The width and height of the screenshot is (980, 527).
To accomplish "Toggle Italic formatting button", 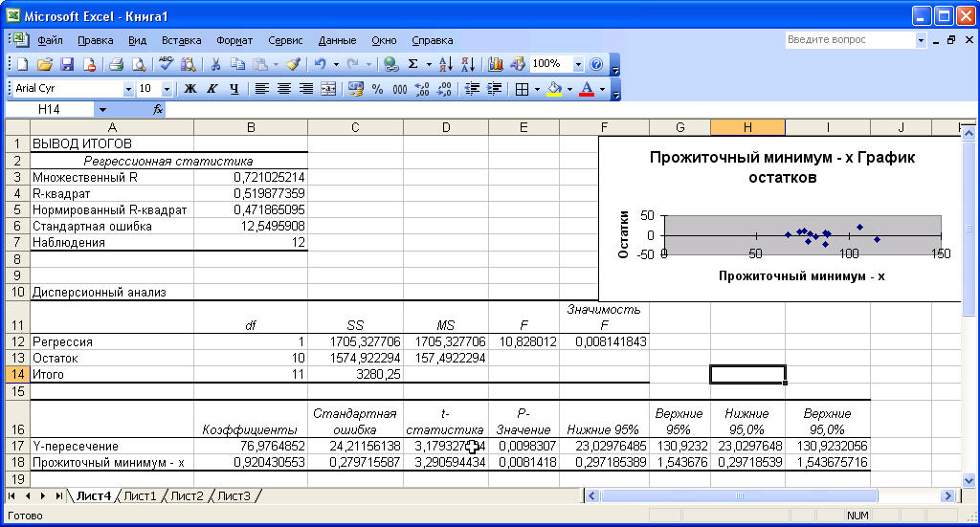I will coord(212,89).
